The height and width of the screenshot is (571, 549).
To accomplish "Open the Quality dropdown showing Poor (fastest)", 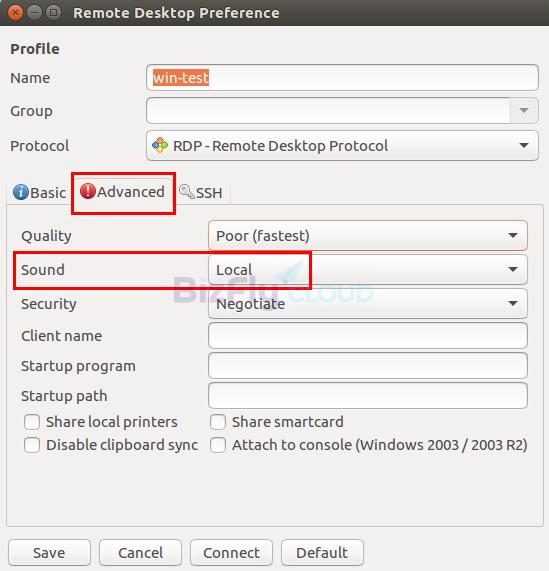I will 368,236.
